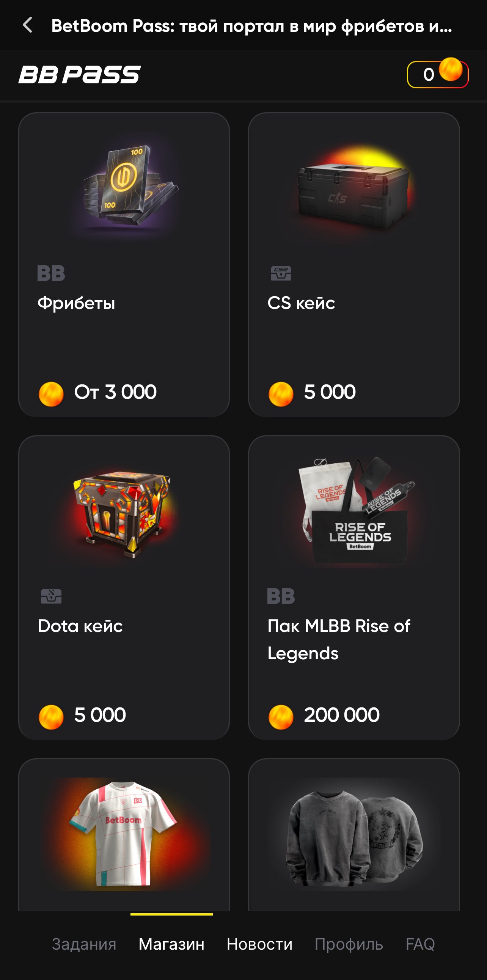This screenshot has height=980, width=487.
Task: Click BB brand icon above Пак MLBB
Action: coord(281,596)
